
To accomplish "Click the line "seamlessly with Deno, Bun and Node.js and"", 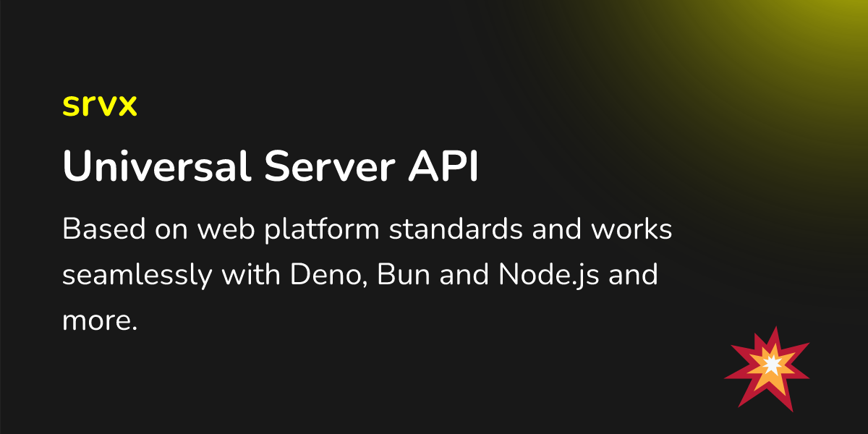I will click(x=360, y=276).
